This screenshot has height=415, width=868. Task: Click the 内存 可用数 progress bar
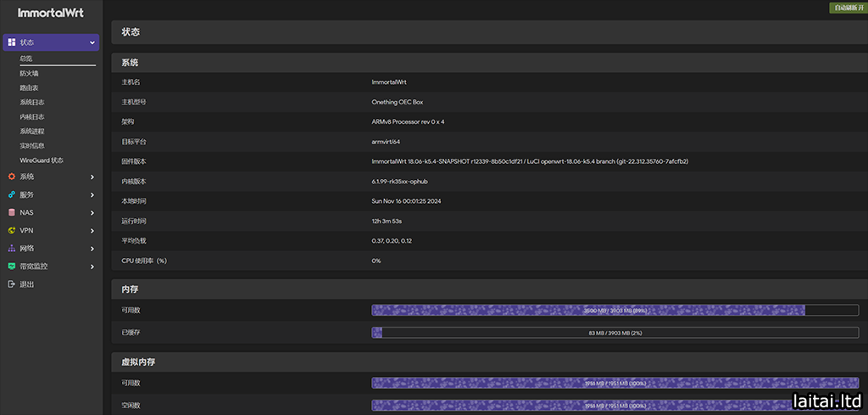point(615,311)
